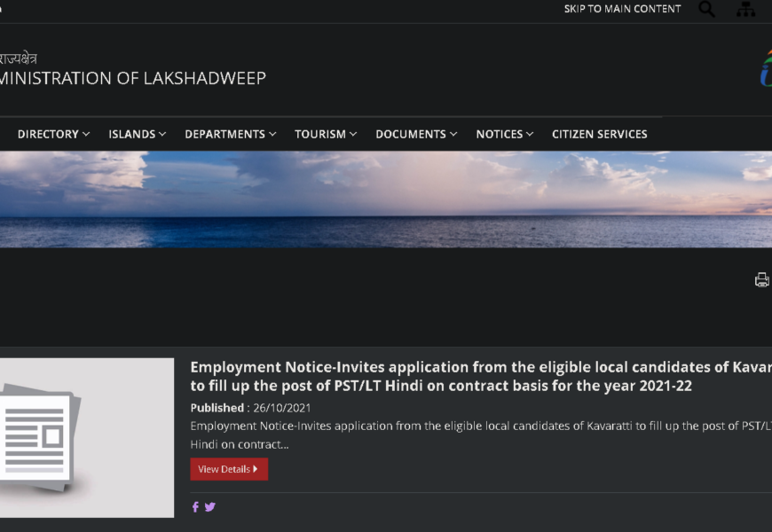
Task: Open the Citizen Services menu item
Action: 599,134
